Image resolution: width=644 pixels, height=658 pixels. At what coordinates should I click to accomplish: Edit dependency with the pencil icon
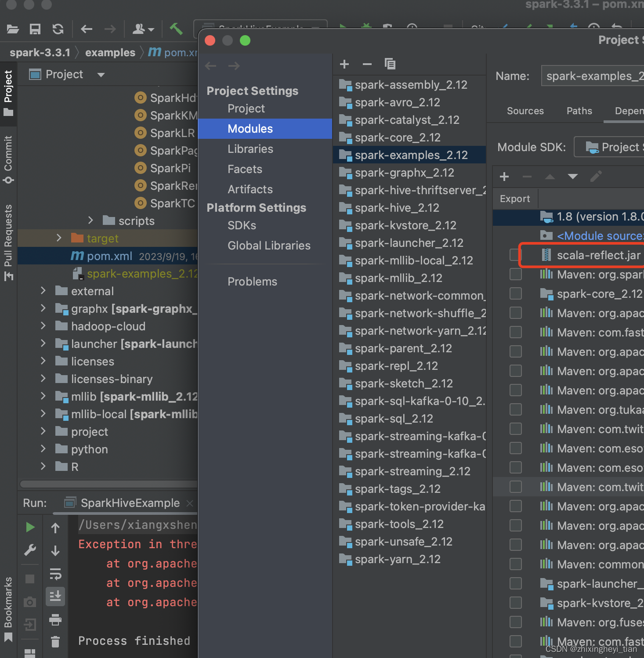[x=596, y=177]
